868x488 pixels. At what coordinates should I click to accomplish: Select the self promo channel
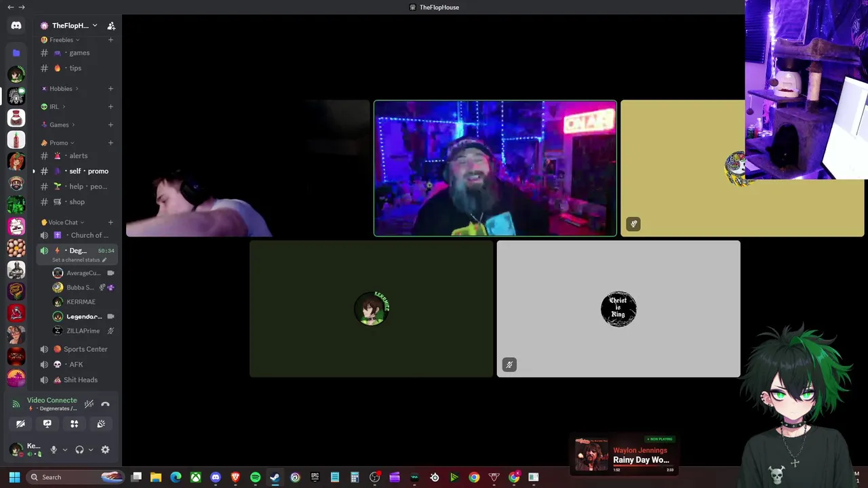point(77,171)
